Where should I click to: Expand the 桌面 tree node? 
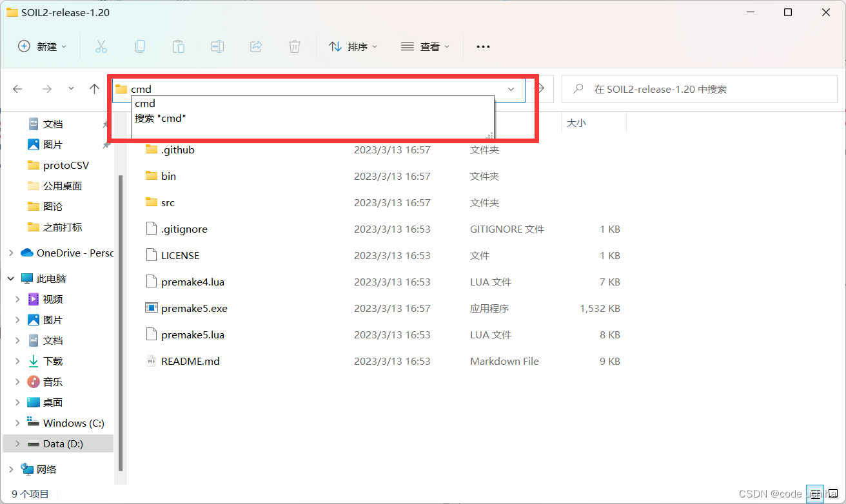tap(17, 402)
